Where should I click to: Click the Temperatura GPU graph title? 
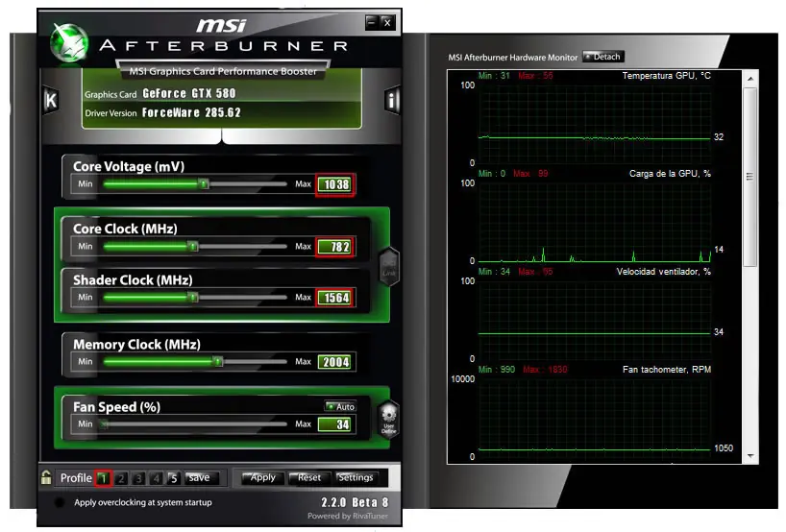click(x=666, y=76)
